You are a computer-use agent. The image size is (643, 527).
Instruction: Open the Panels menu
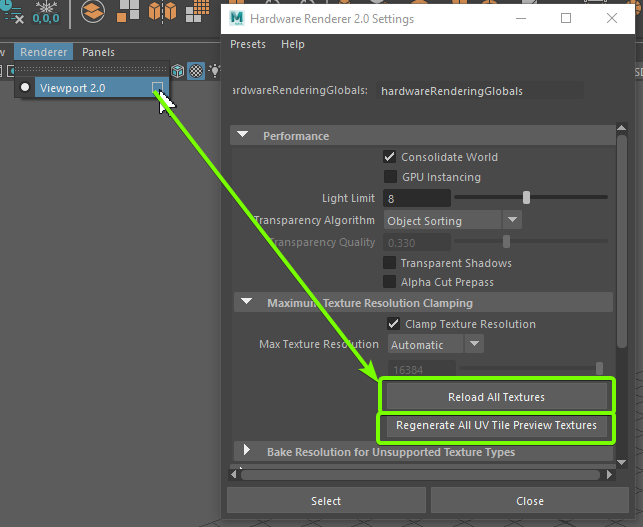tap(98, 52)
